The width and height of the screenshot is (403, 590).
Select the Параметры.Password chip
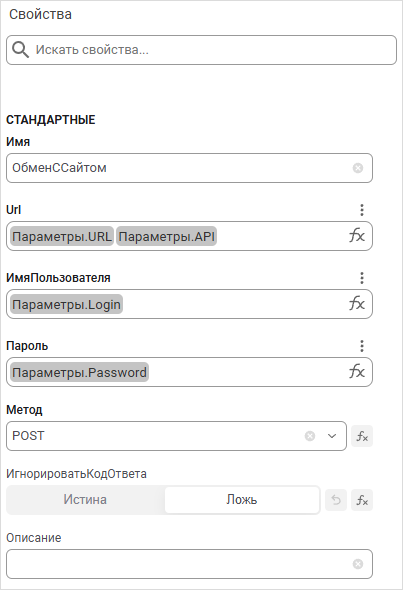coord(79,372)
